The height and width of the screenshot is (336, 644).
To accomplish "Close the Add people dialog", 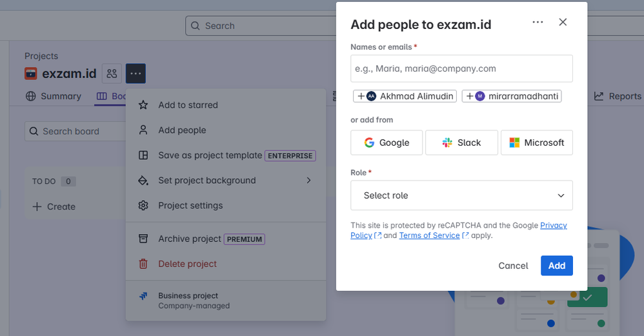I will coord(563,22).
